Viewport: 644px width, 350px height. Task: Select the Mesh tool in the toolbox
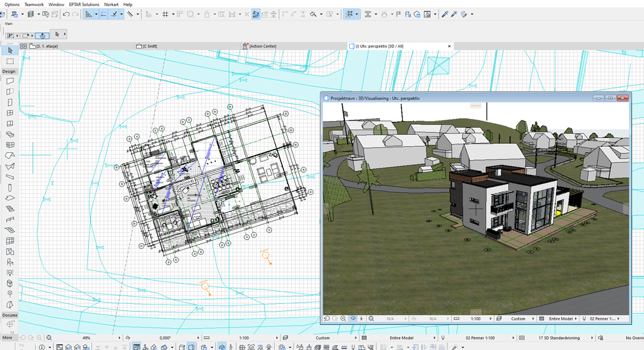tap(10, 230)
